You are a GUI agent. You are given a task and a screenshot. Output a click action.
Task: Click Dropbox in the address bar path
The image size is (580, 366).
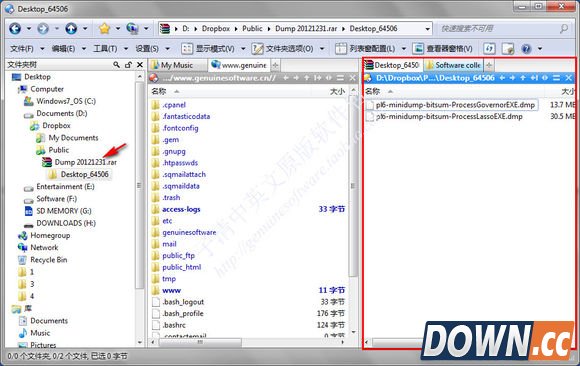216,28
